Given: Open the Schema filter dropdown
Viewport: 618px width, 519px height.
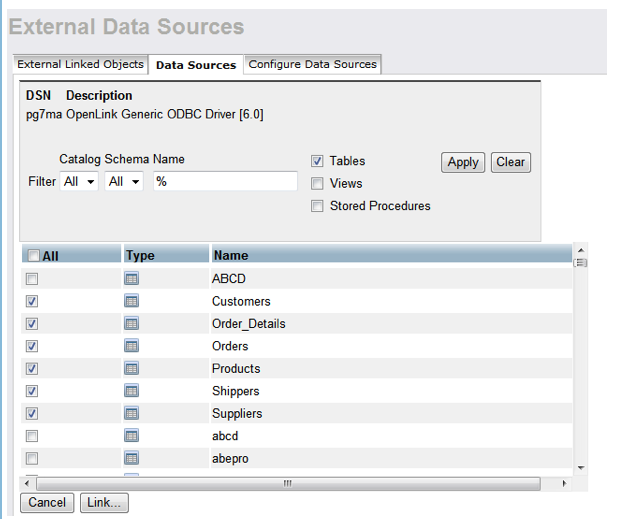Looking at the screenshot, I should (x=124, y=182).
